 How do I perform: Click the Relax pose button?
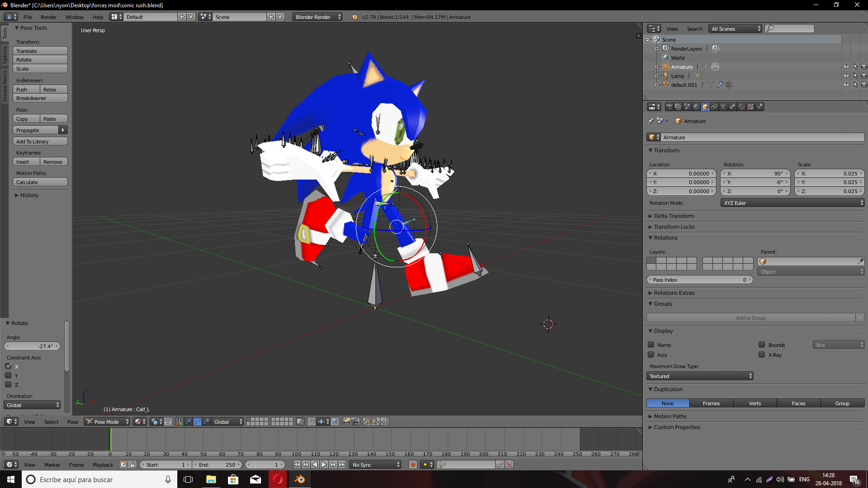tap(54, 90)
